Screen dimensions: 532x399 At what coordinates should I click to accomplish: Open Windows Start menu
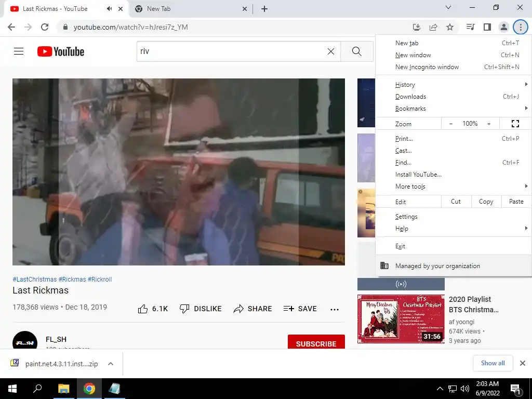pos(12,389)
